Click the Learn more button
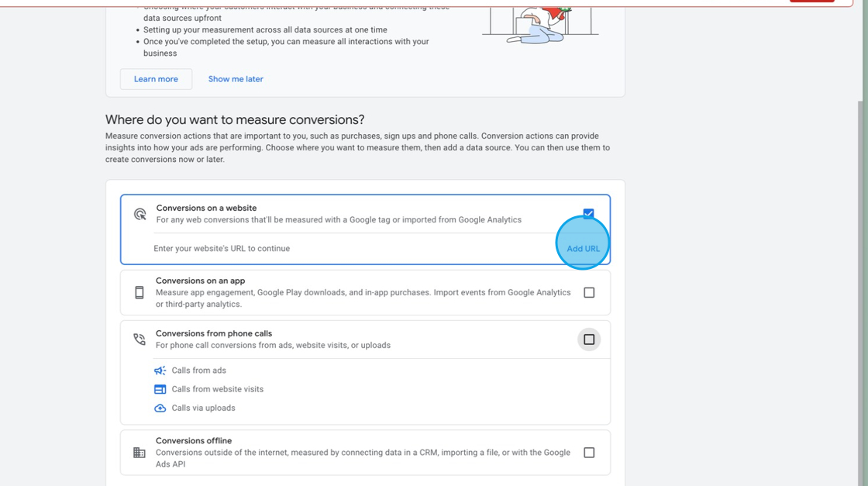The image size is (868, 486). pos(155,78)
